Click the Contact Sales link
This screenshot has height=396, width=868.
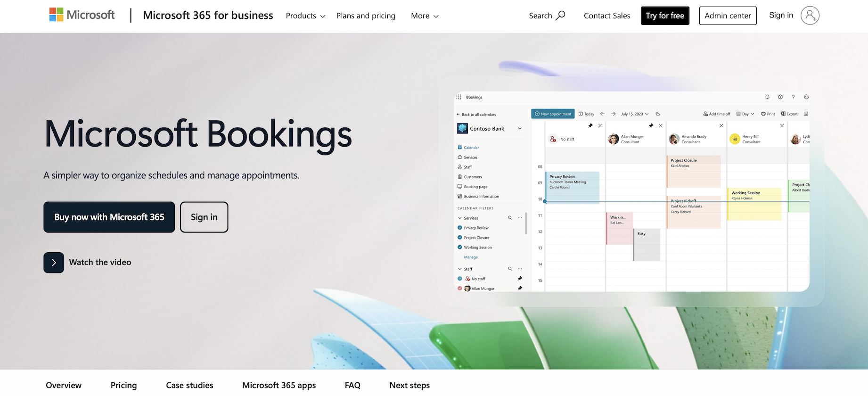pyautogui.click(x=607, y=16)
